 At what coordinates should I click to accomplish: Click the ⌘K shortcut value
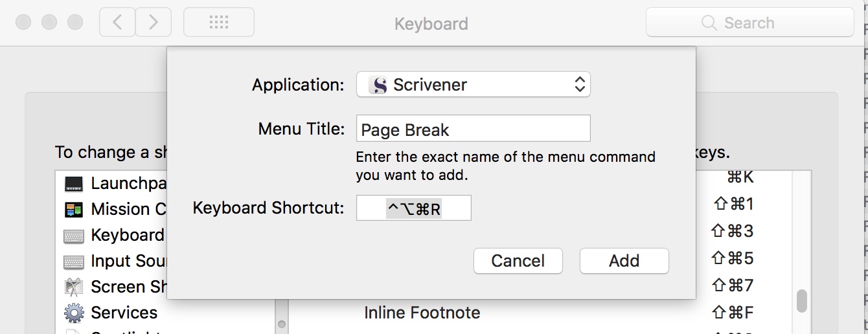740,177
